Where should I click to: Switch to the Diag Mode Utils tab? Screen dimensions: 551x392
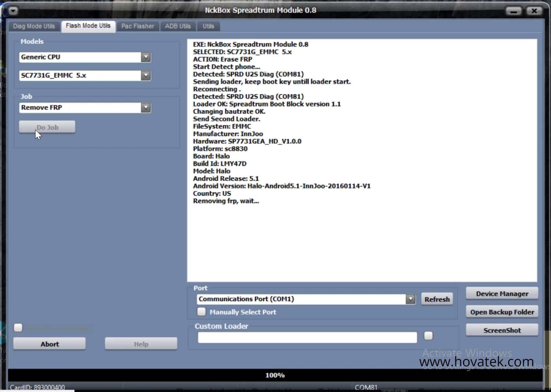[x=34, y=26]
